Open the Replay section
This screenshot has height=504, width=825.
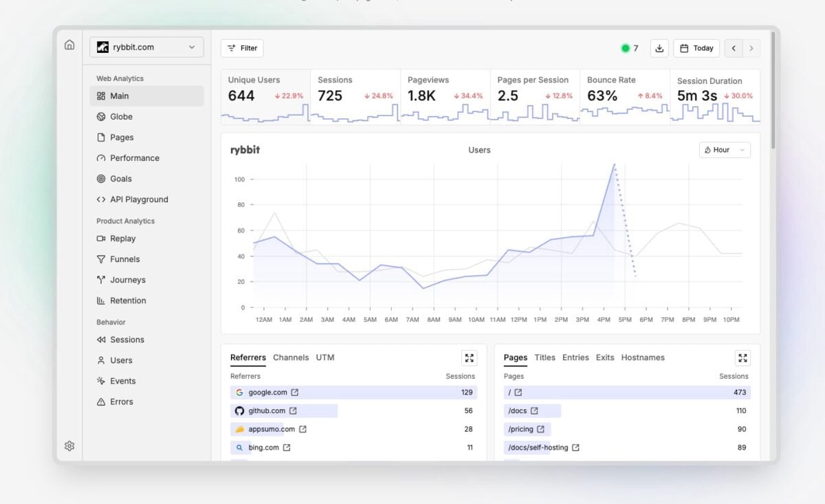tap(124, 239)
